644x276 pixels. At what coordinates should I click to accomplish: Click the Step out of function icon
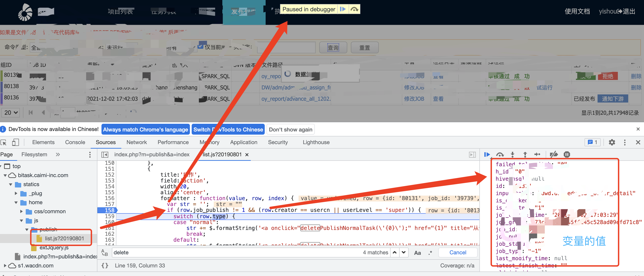coord(525,154)
